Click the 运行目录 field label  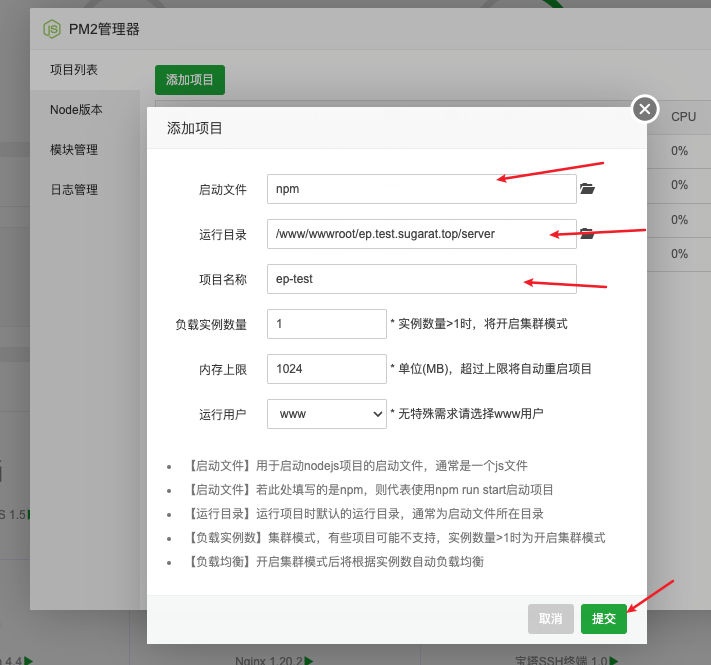(223, 234)
